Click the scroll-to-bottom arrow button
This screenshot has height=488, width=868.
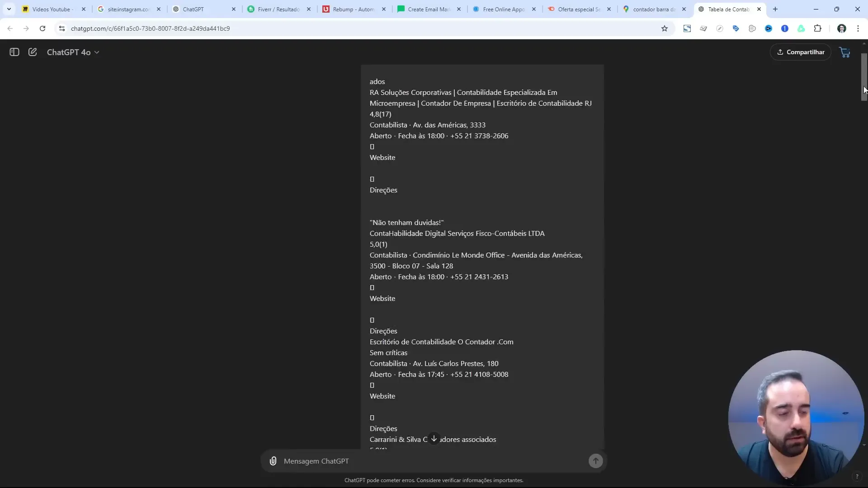tap(434, 438)
